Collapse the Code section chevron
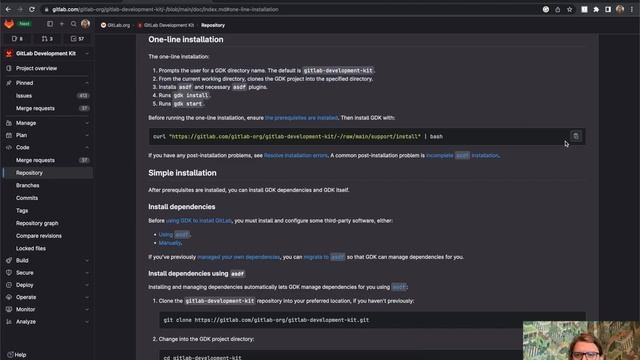 [87, 147]
